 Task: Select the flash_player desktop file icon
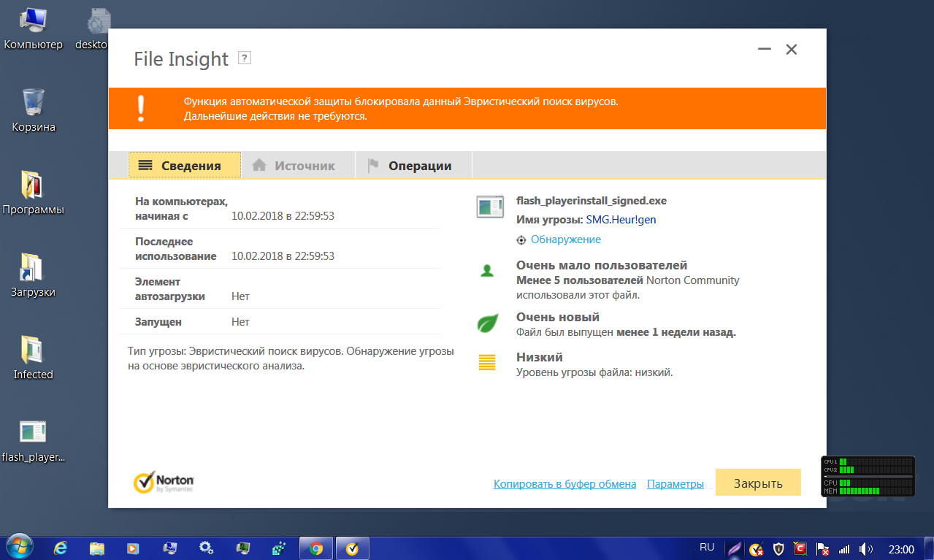point(34,441)
